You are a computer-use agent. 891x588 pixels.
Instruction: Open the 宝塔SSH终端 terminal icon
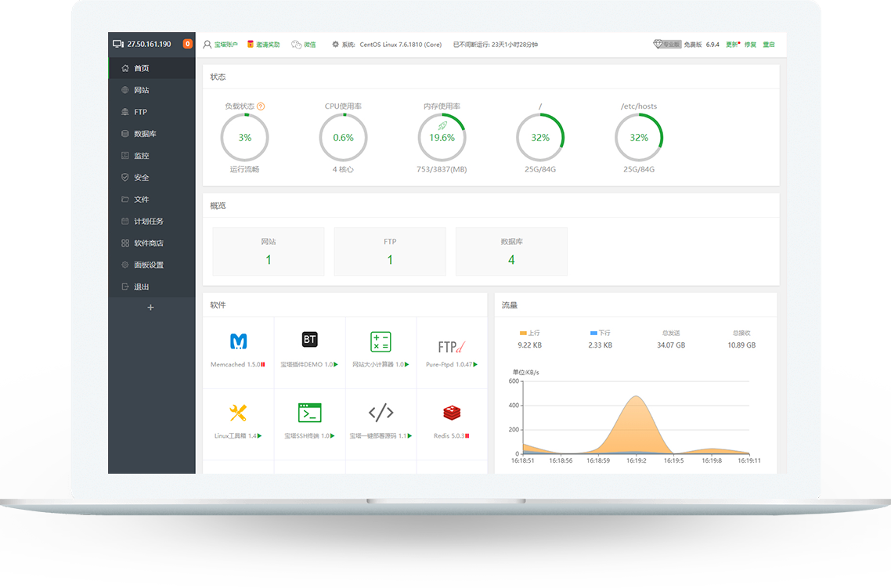coord(309,413)
